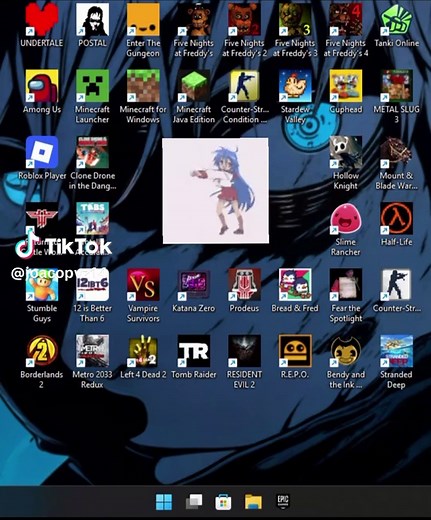431x520 pixels.
Task: Launch Borderlands 2 from the desktop
Action: click(x=42, y=351)
